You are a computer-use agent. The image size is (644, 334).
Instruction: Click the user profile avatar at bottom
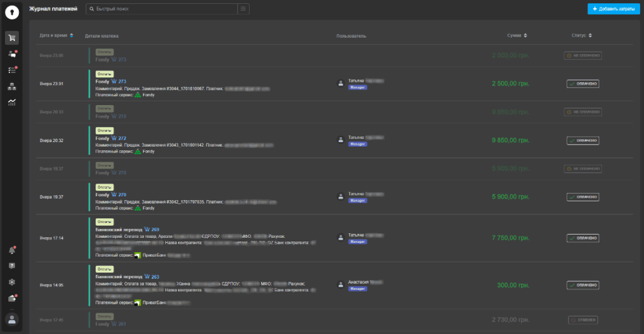point(11,320)
